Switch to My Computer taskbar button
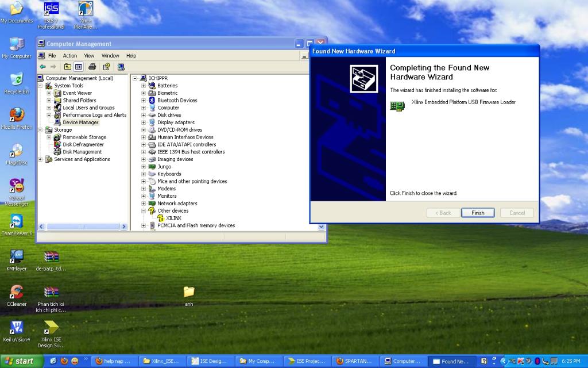The image size is (588, 368). point(259,361)
